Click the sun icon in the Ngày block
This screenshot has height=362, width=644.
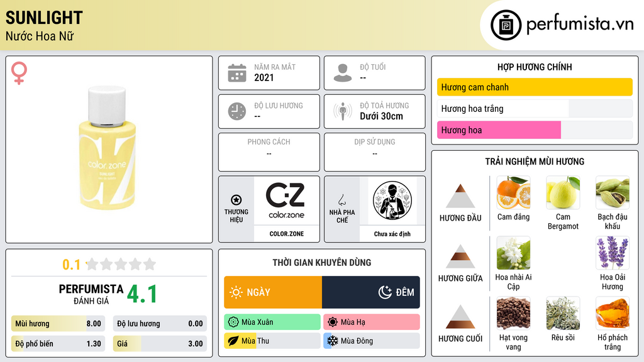coord(236,292)
